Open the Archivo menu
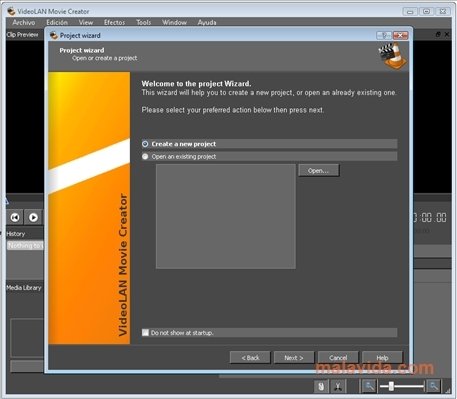Viewport: 457px width, 399px height. point(24,22)
